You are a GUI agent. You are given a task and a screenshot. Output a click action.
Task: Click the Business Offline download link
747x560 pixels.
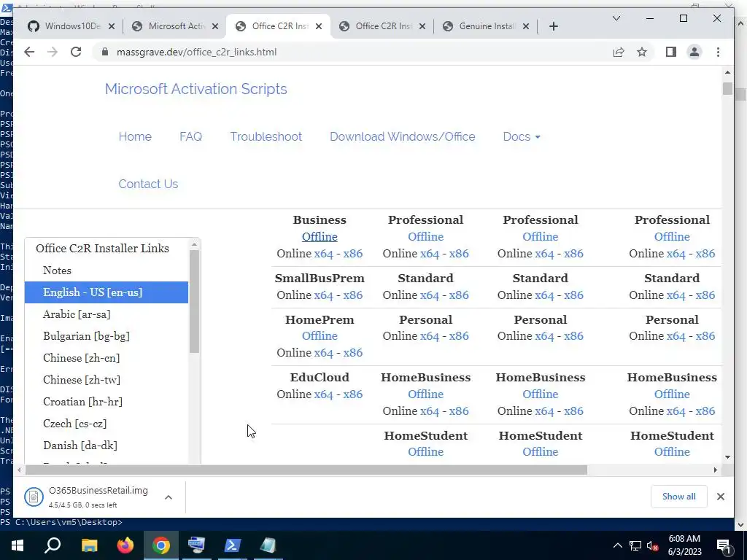(320, 237)
